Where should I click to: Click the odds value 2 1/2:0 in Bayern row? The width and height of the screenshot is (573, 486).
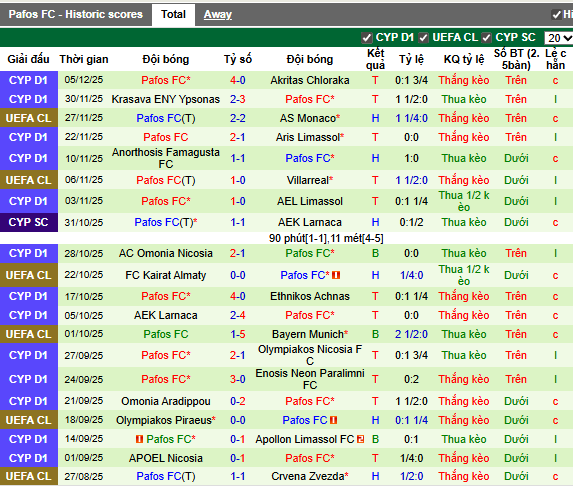click(411, 334)
